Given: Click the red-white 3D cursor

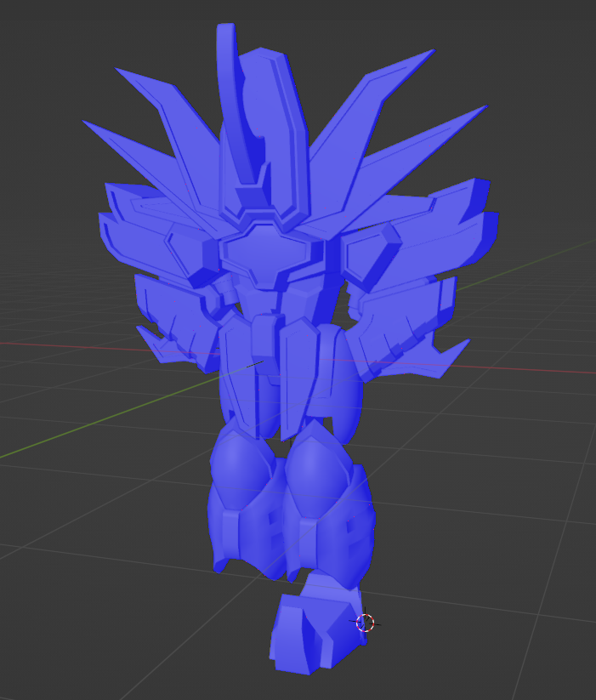Looking at the screenshot, I should click(x=366, y=623).
